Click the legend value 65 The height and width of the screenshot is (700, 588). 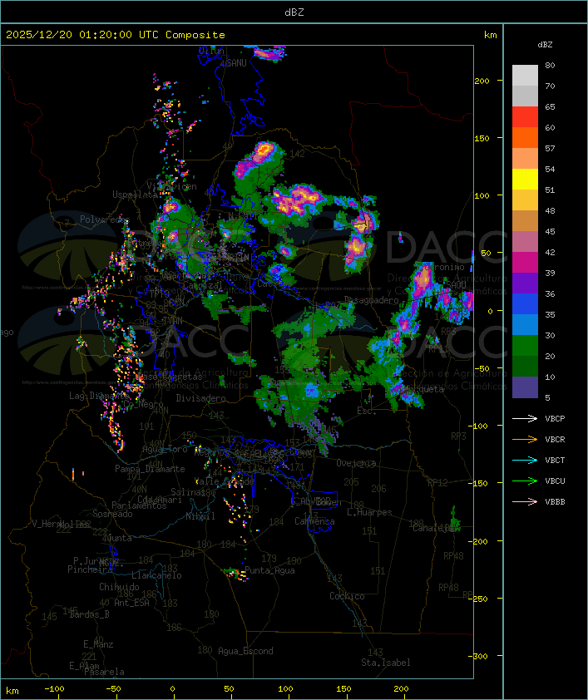coord(550,106)
